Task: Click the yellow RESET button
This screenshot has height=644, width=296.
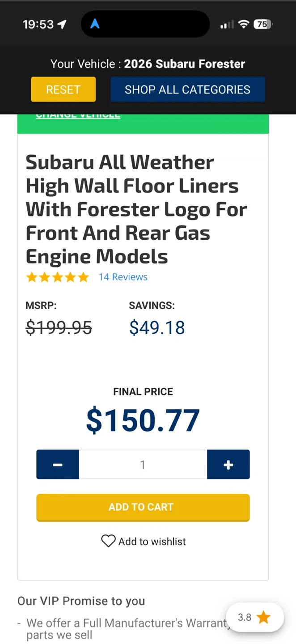Action: [63, 89]
